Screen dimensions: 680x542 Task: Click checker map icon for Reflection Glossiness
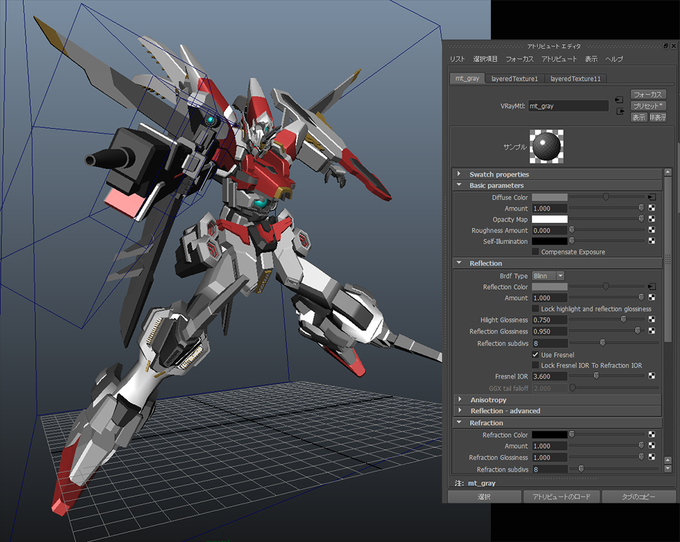click(651, 331)
